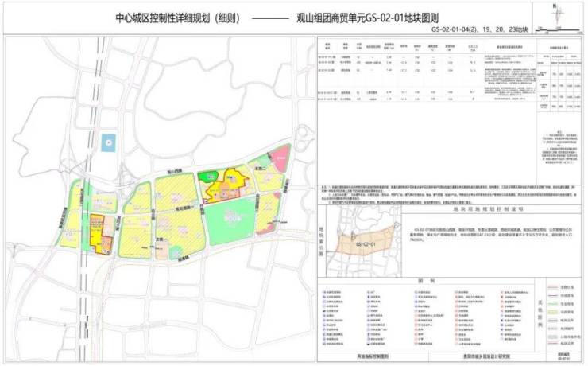Image resolution: width=588 pixels, height=366 pixels.
Task: Click the blue parking P symbol on map
Action: click(x=108, y=142)
